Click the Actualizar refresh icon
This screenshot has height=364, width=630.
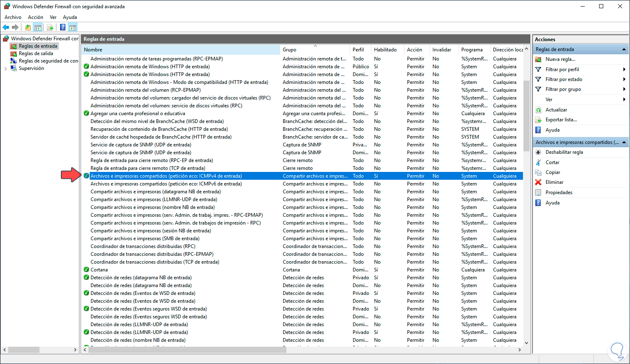coord(538,110)
